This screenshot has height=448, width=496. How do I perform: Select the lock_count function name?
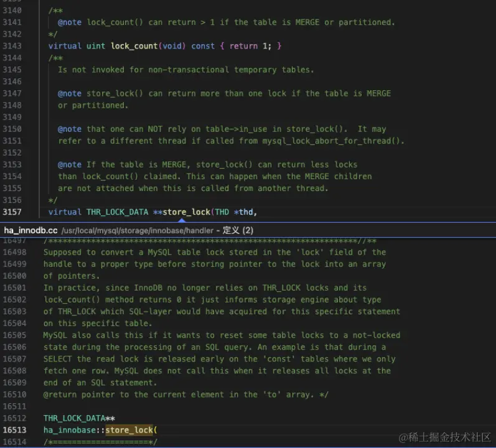(134, 46)
